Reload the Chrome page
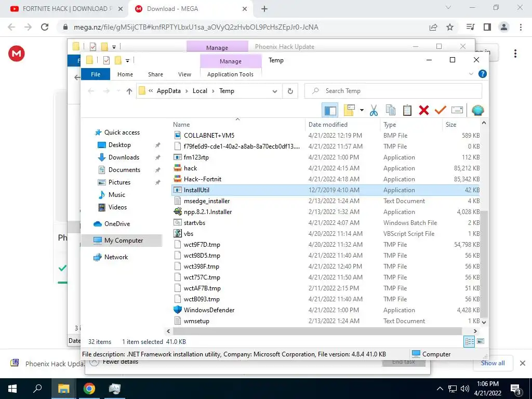 pos(45,27)
